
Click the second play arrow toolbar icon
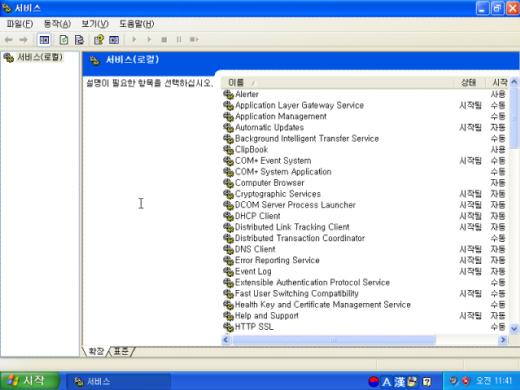149,39
